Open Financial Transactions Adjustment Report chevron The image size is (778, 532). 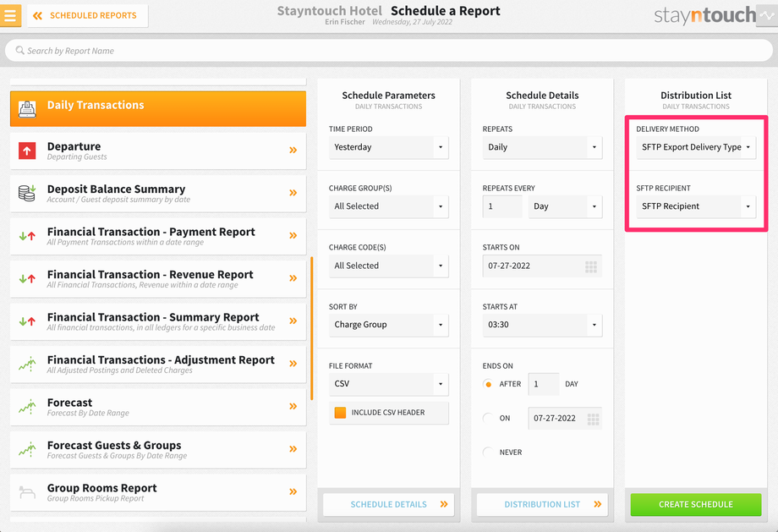pos(293,364)
